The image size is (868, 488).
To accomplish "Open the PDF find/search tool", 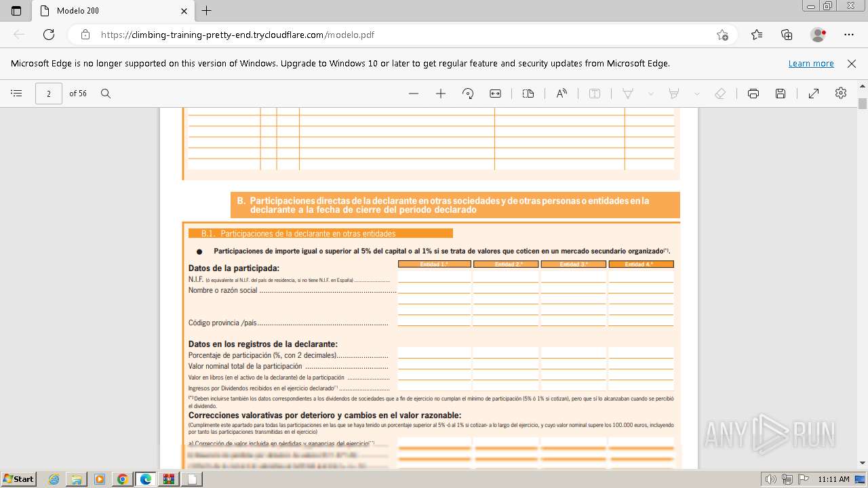I will tap(106, 94).
